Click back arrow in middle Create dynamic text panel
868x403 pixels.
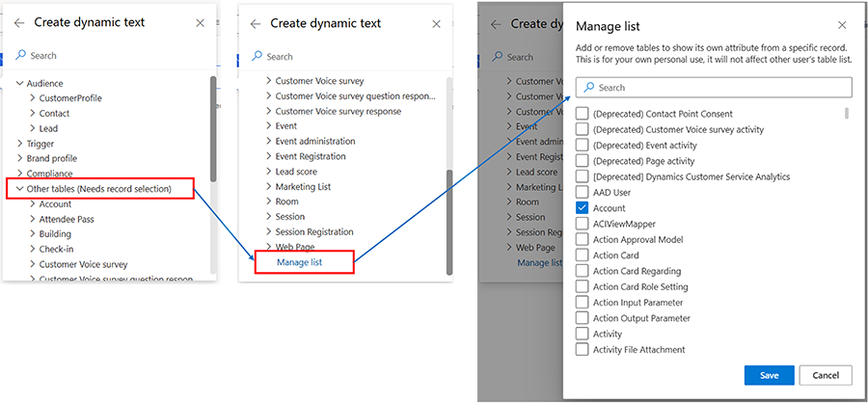(256, 24)
